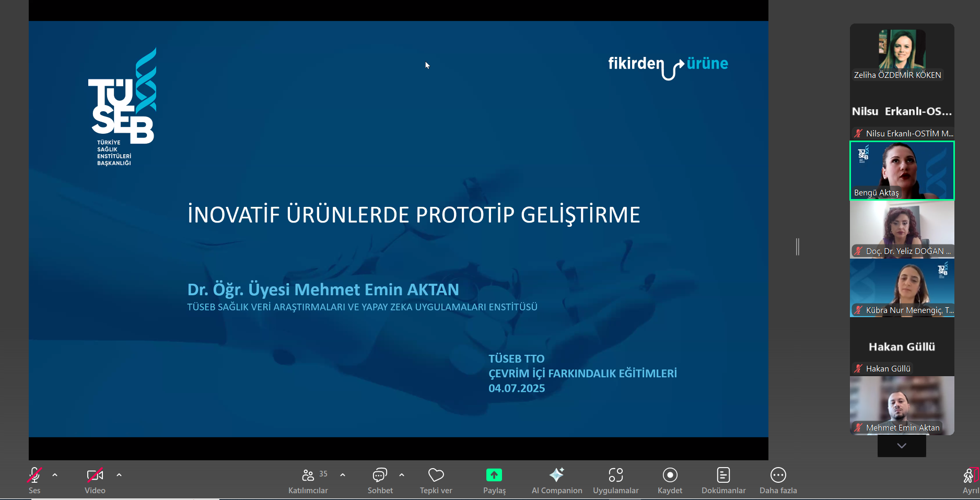The height and width of the screenshot is (500, 980).
Task: Expand the arrow next to Sohbet
Action: click(402, 475)
